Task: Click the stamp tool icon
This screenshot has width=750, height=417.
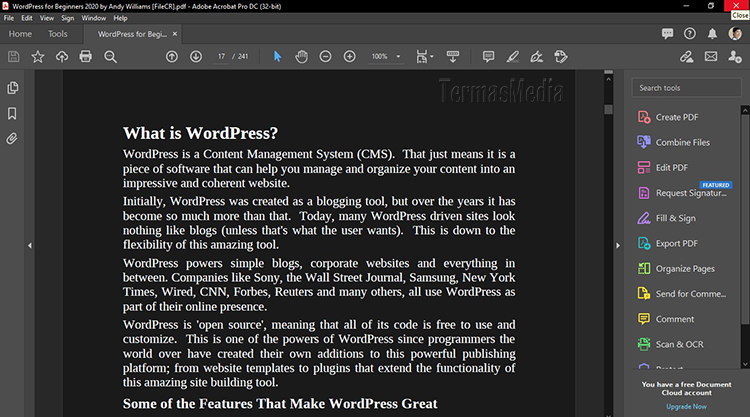Action: [561, 56]
